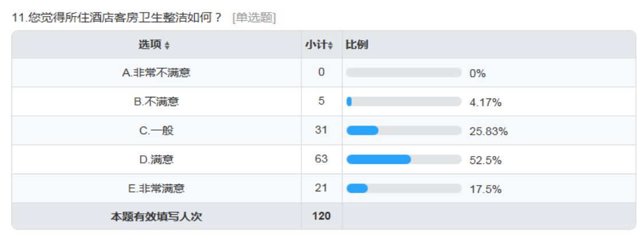Image resolution: width=644 pixels, height=239 pixels.
Task: Click the 4.17% progress bar
Action: (x=404, y=101)
